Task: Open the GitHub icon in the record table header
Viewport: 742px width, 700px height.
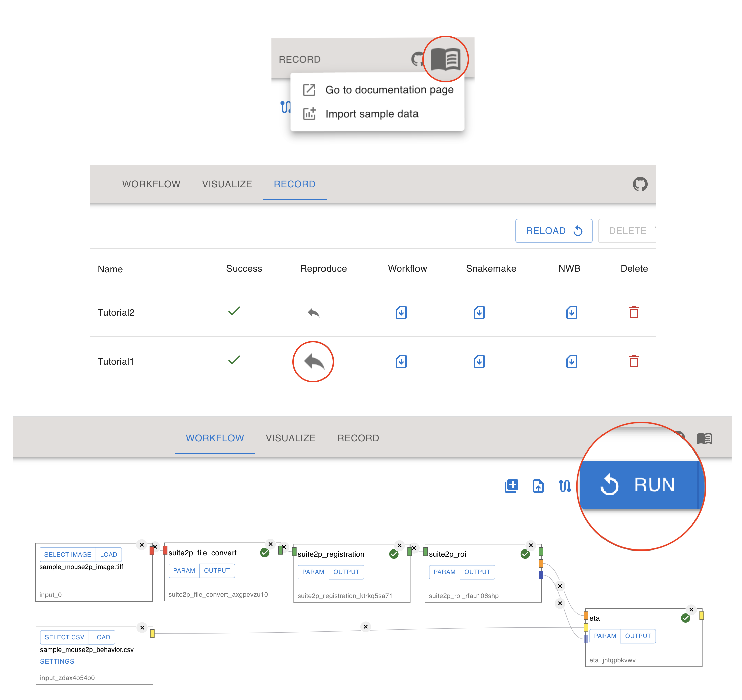Action: click(640, 184)
